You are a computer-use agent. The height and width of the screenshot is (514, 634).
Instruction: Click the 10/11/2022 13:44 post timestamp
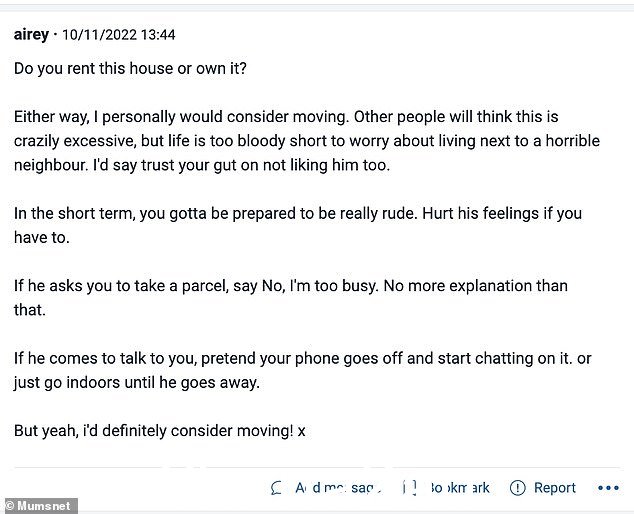(118, 35)
